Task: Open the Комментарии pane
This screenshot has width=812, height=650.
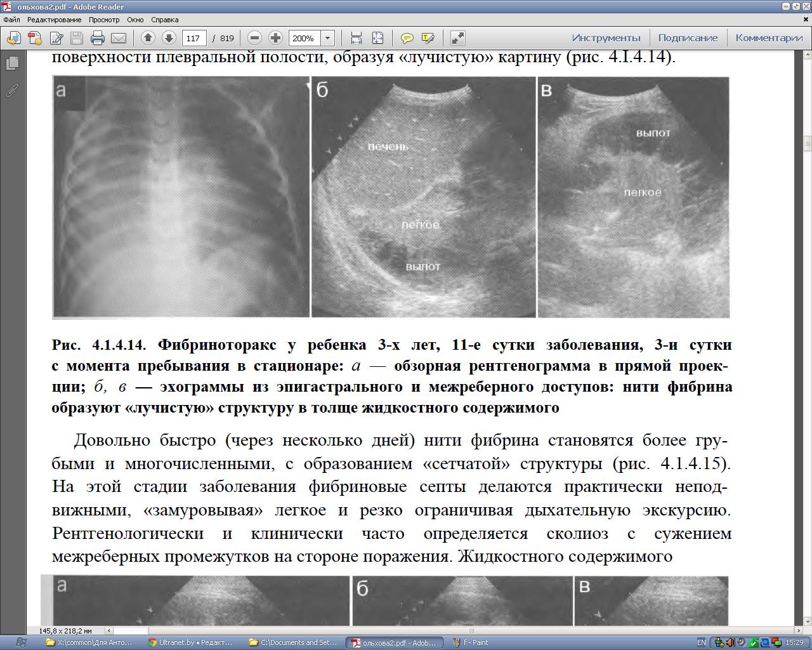Action: pyautogui.click(x=769, y=38)
